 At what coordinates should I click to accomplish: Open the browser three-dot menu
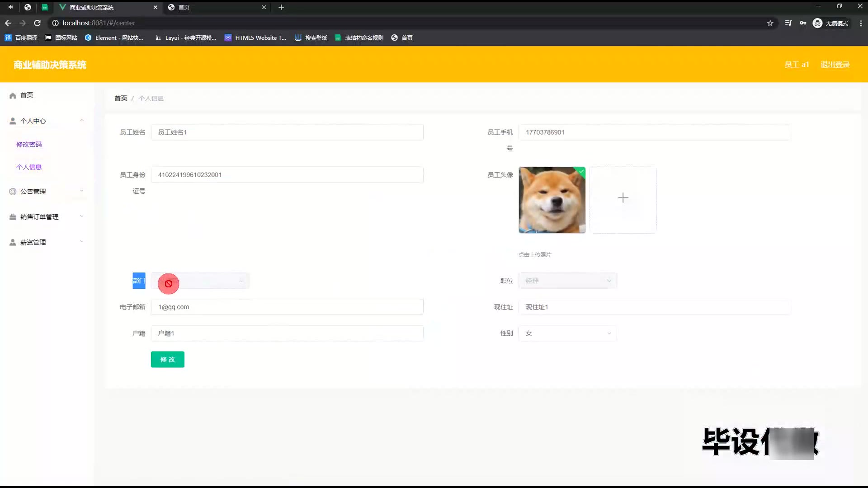(860, 23)
